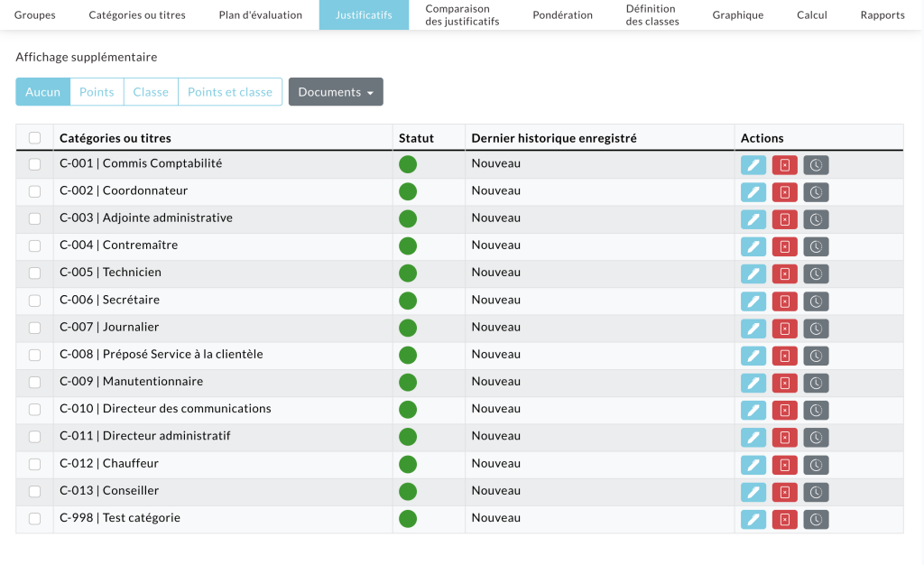Tick the select-all checkbox in table header

tap(35, 138)
